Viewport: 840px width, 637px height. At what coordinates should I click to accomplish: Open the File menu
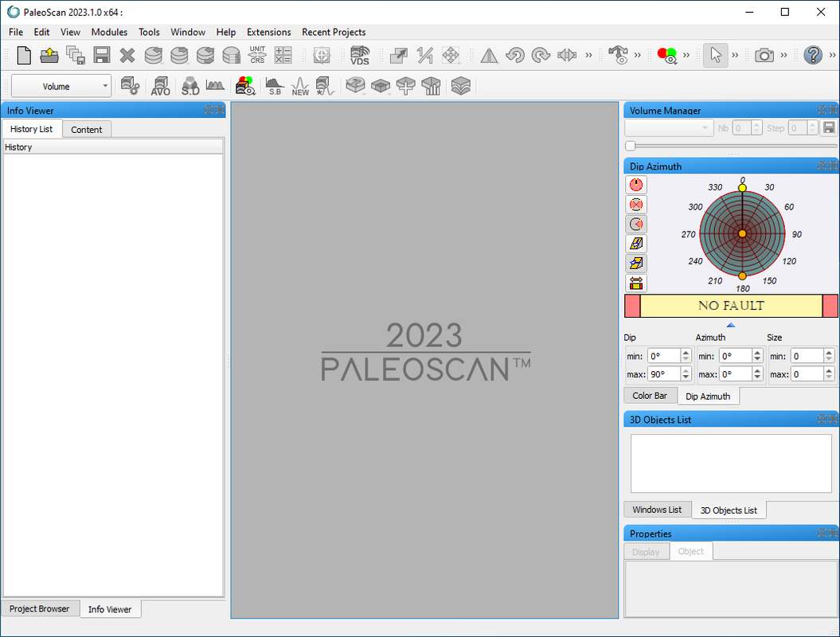coord(16,32)
